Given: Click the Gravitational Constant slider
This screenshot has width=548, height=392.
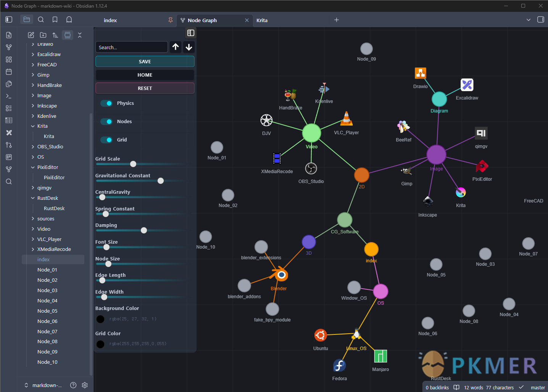Looking at the screenshot, I should 141,181.
